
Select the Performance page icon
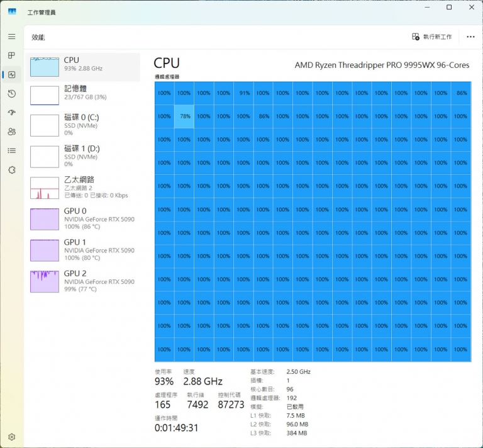[x=11, y=75]
